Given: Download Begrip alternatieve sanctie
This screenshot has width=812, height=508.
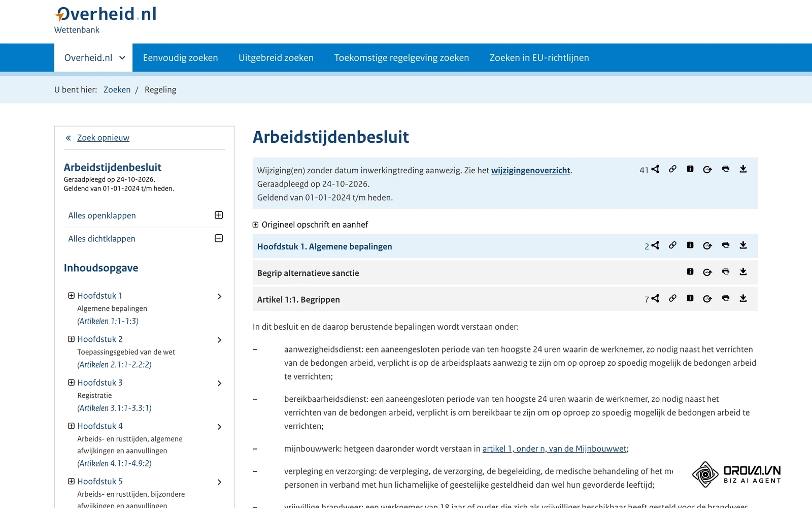Looking at the screenshot, I should click(743, 272).
